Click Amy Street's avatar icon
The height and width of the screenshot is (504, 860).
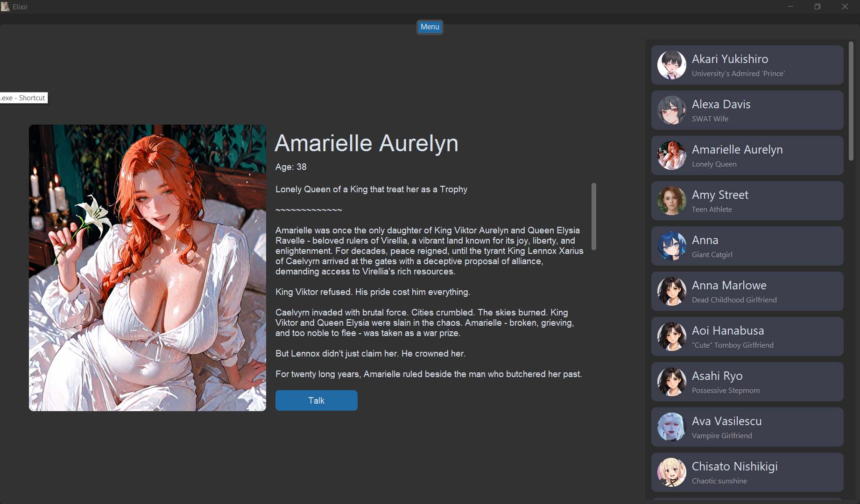[671, 201]
